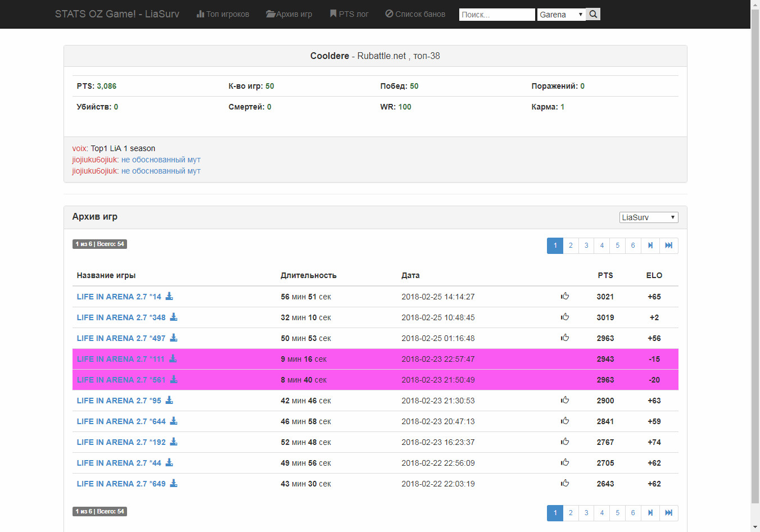Image resolution: width=760 pixels, height=532 pixels.
Task: Select page 2 in top pagination
Action: point(571,245)
